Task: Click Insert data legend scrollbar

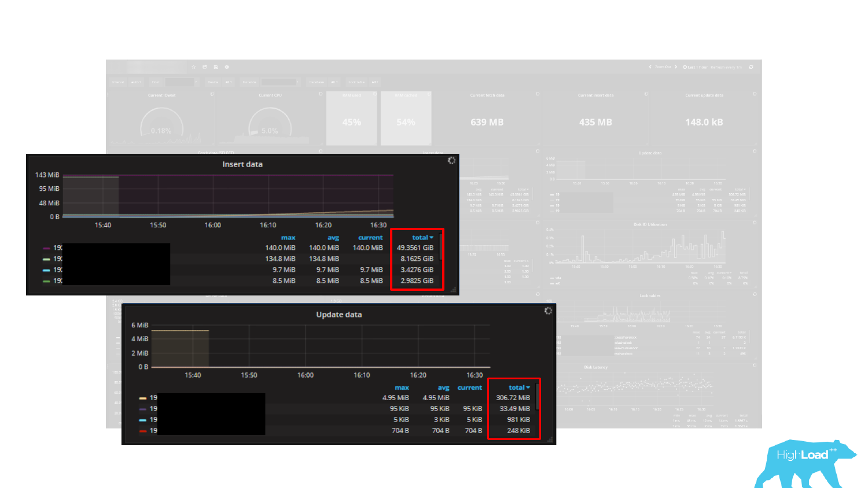Action: coord(441,246)
